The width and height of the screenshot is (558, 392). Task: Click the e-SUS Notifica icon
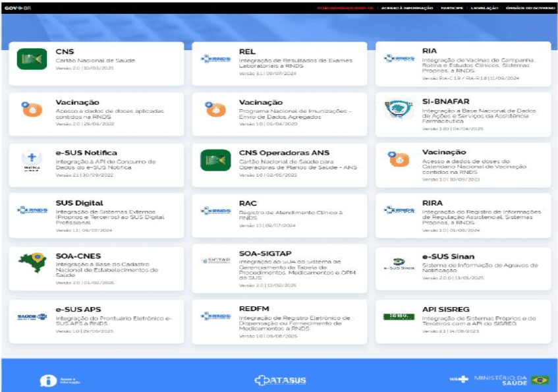32,161
